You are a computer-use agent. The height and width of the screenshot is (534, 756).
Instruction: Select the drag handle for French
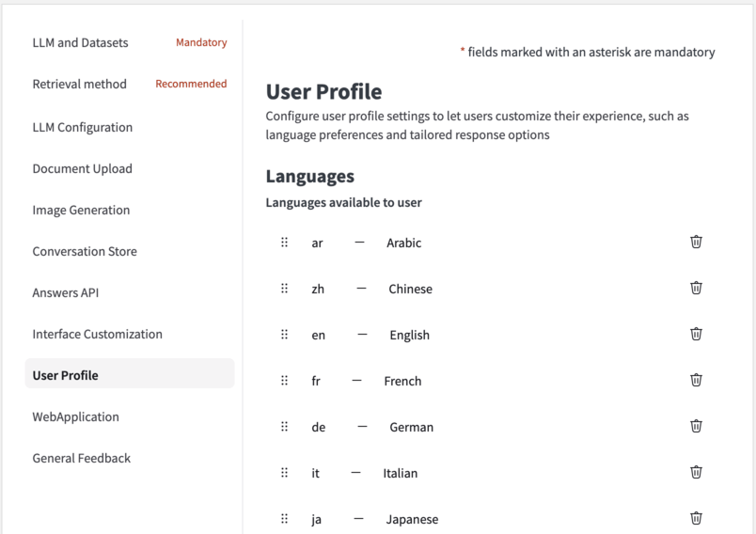[285, 381]
